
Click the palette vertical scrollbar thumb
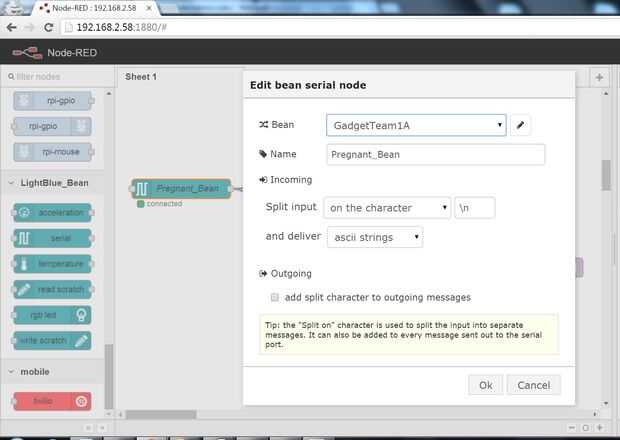(x=108, y=377)
